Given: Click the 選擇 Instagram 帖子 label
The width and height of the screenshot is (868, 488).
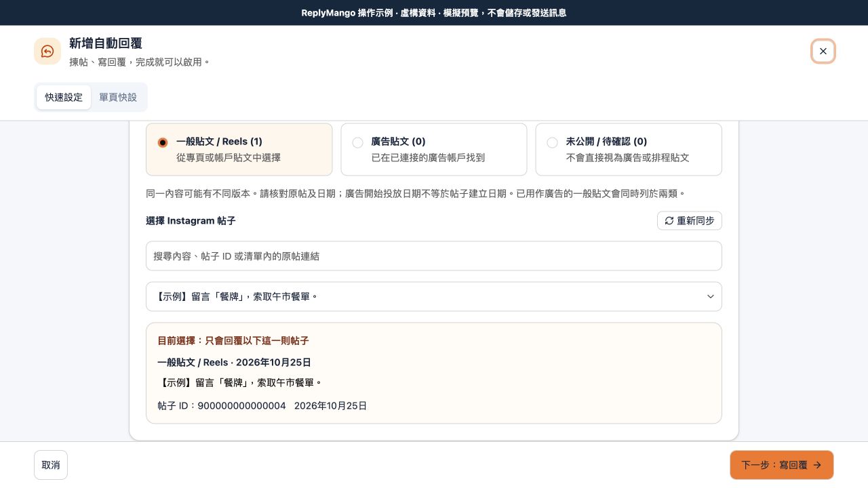Looking at the screenshot, I should pyautogui.click(x=191, y=221).
